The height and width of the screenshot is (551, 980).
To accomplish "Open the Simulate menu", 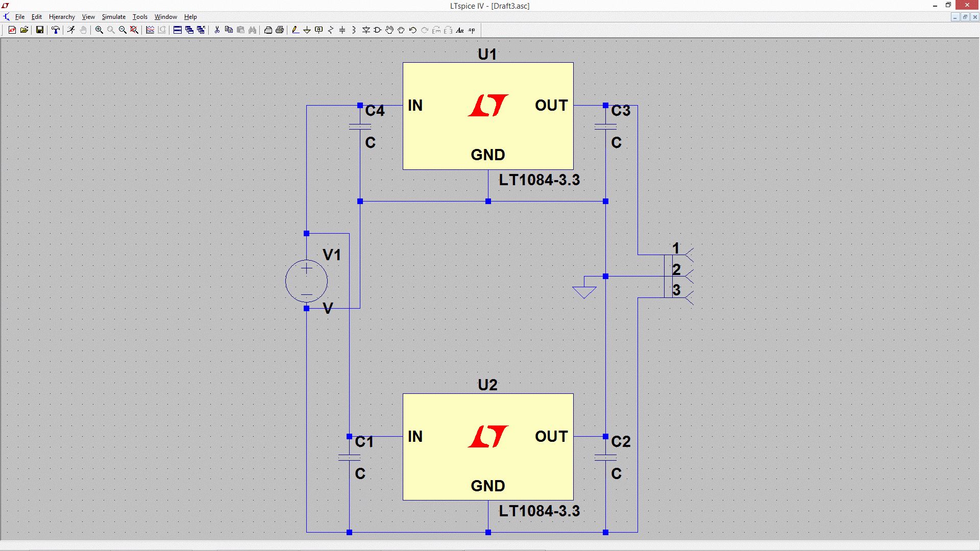I will click(x=113, y=17).
